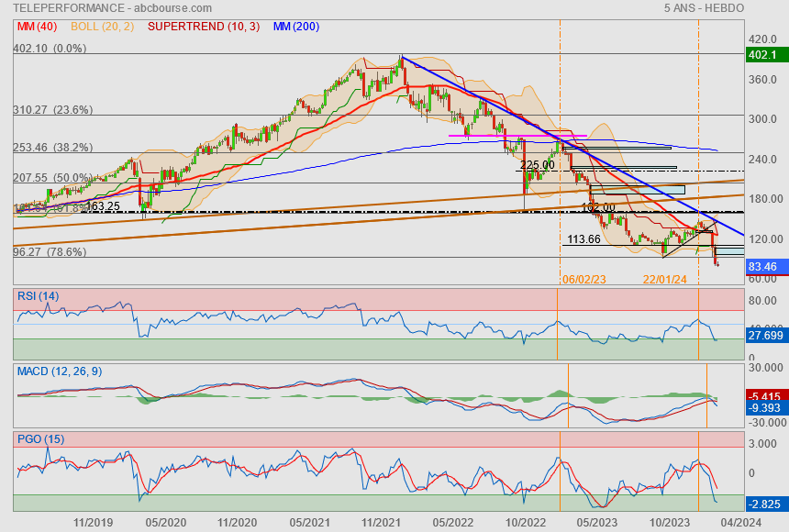The height and width of the screenshot is (532, 789).
Task: Click the 120.00 price axis label
Action: click(765, 239)
